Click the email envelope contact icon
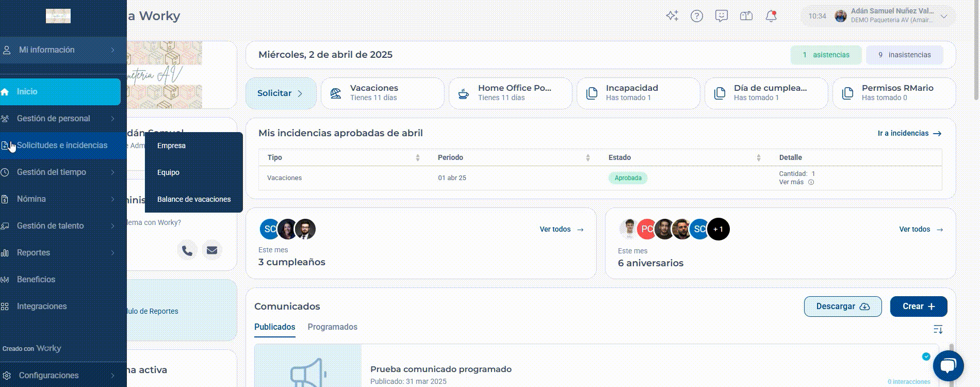980x387 pixels. tap(212, 250)
